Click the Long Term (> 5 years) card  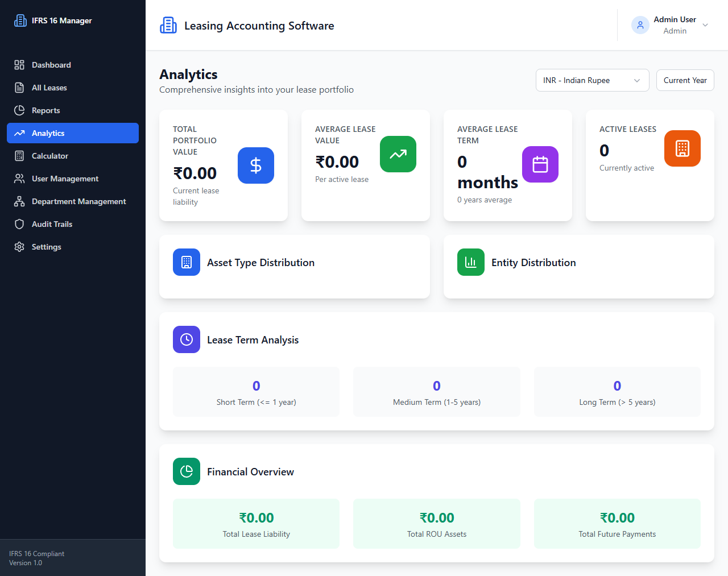(617, 392)
